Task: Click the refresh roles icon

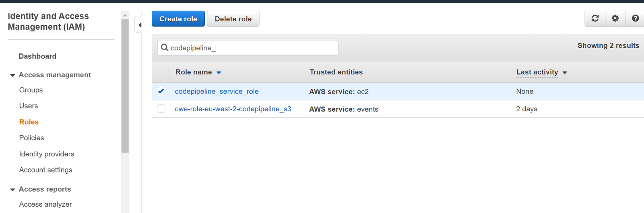Action: 595,18
